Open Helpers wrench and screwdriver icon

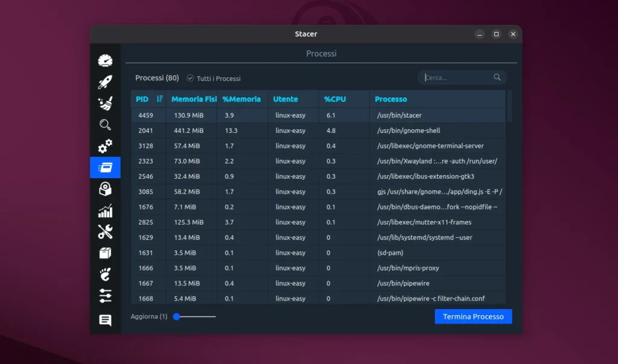105,232
